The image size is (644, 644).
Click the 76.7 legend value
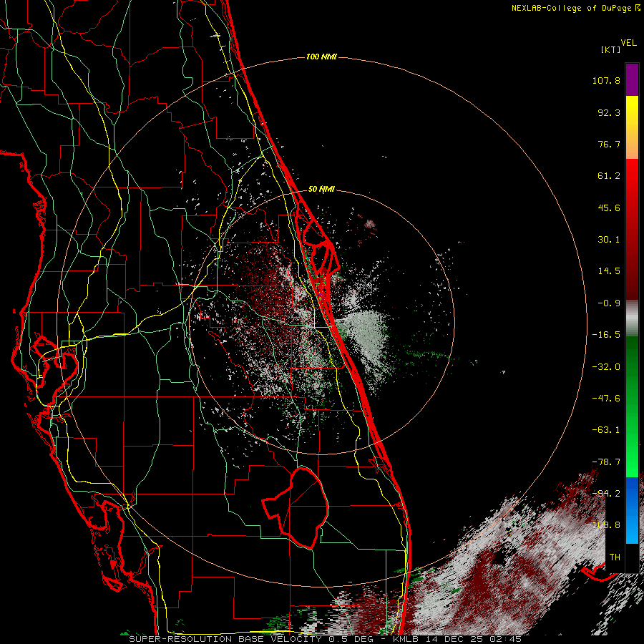click(609, 144)
